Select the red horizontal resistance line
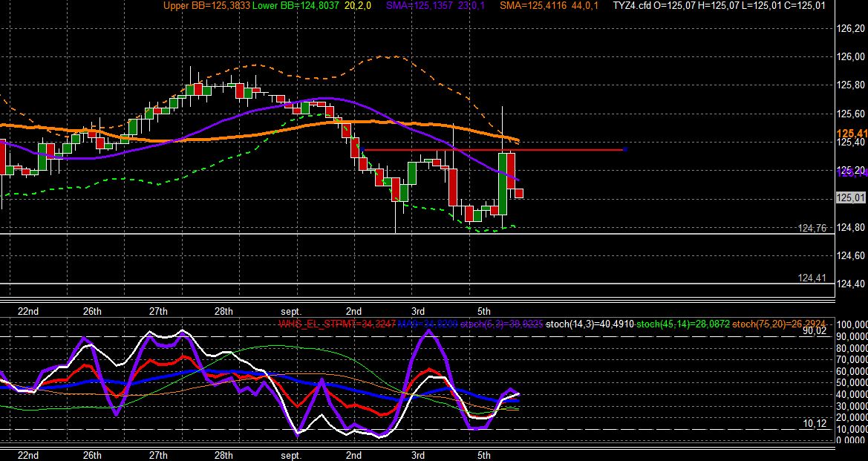The width and height of the screenshot is (868, 461). [493, 149]
